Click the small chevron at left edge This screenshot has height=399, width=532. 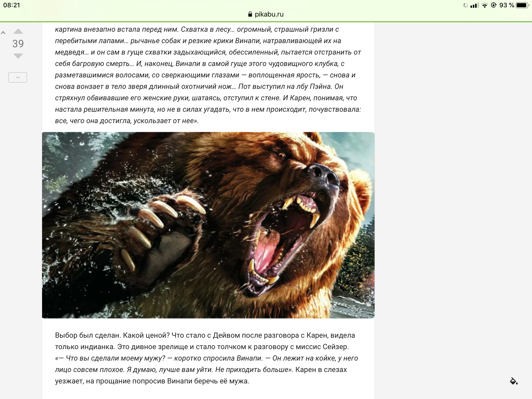tap(3, 33)
